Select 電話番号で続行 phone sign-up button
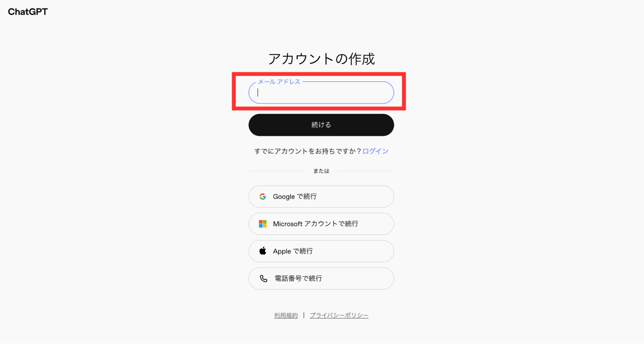The height and width of the screenshot is (359, 644). [321, 279]
